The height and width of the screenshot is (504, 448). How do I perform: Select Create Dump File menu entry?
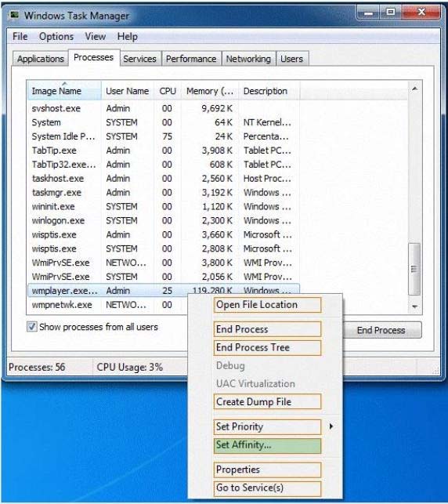coord(267,401)
